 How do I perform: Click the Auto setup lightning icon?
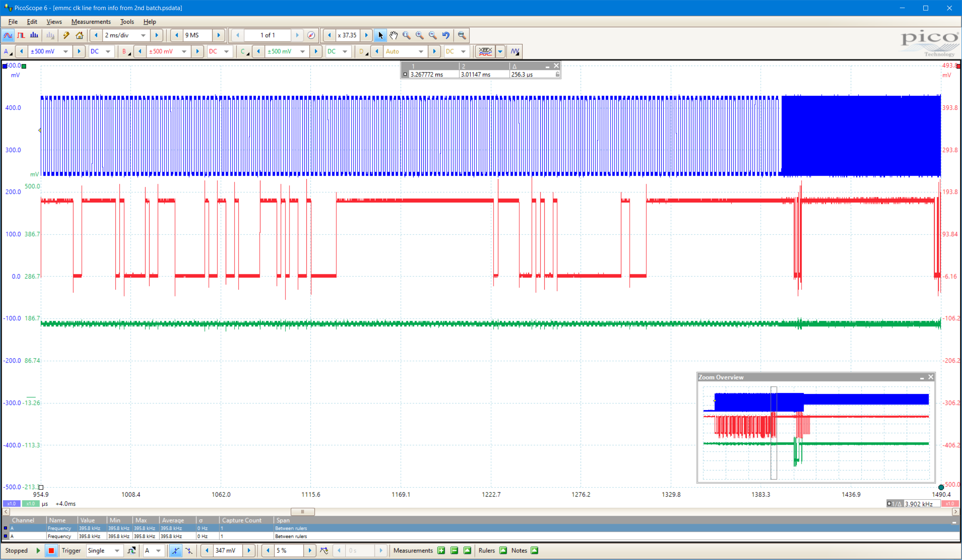click(66, 35)
